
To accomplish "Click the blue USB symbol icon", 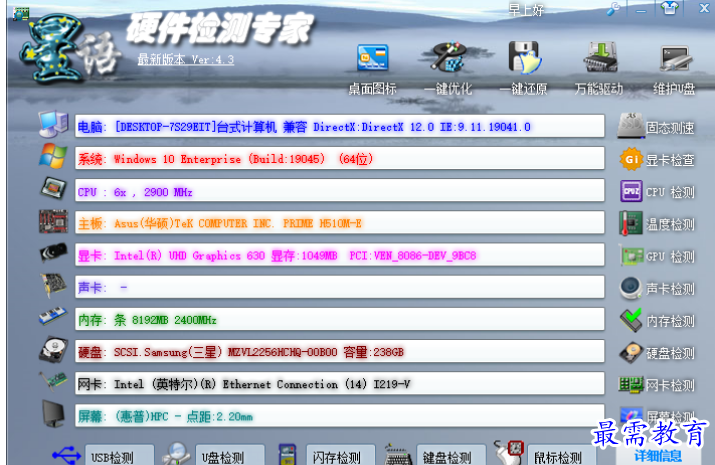I will 67,455.
